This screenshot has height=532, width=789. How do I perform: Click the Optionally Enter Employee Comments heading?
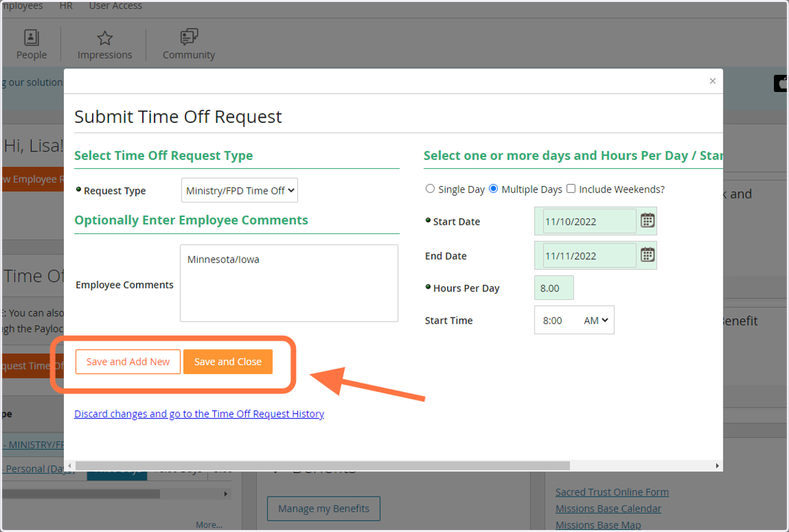(x=191, y=220)
